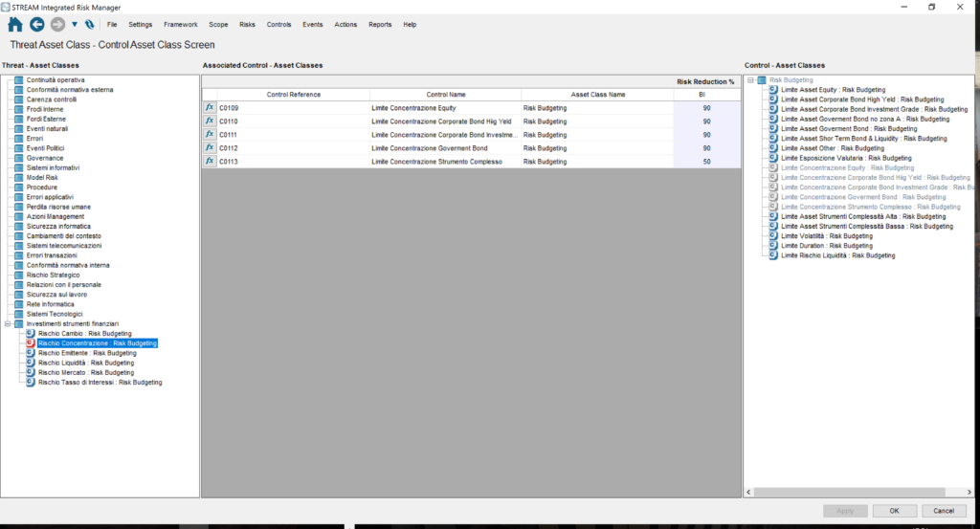Click the refresh icon in toolbar

(x=89, y=24)
